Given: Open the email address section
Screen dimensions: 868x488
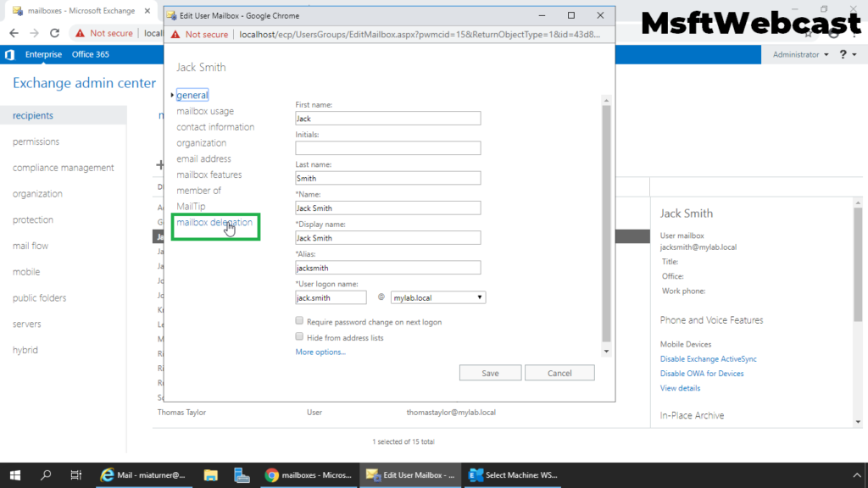Looking at the screenshot, I should click(x=203, y=158).
